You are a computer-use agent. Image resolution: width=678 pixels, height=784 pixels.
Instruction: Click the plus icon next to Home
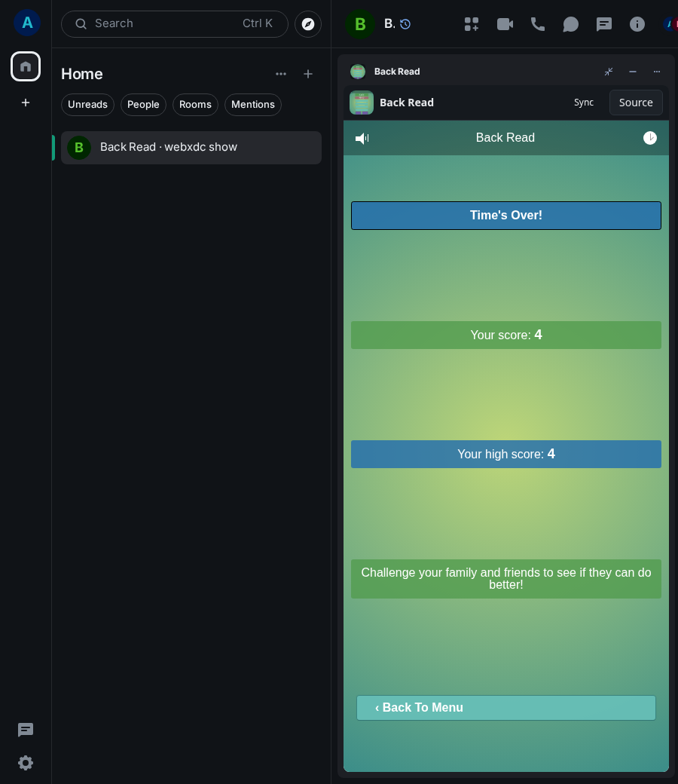(x=308, y=74)
